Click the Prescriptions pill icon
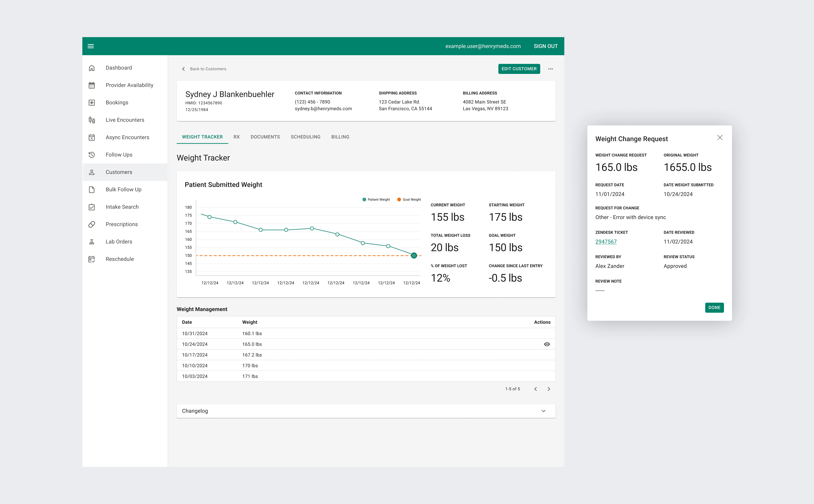 tap(92, 224)
